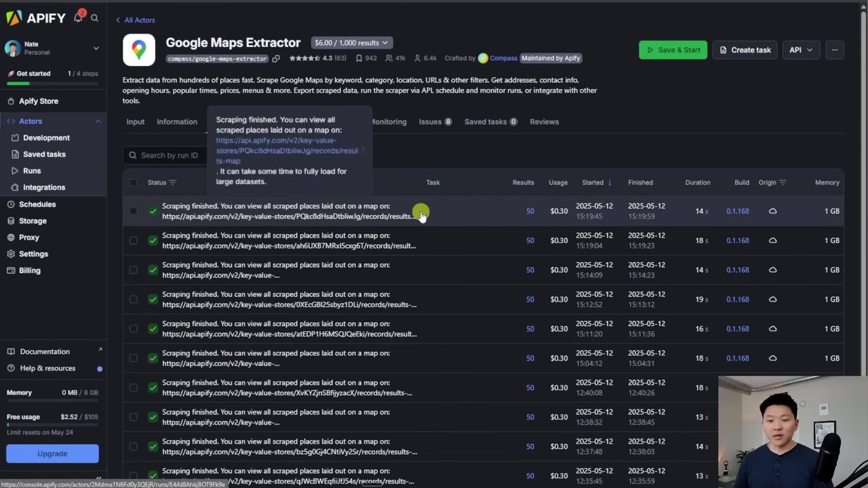Switch to the Issues tab

(x=435, y=122)
